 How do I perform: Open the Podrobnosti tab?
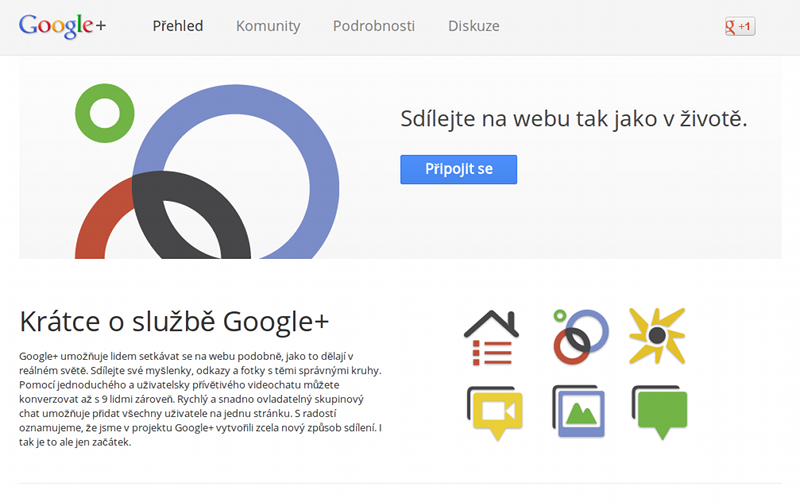click(x=373, y=26)
